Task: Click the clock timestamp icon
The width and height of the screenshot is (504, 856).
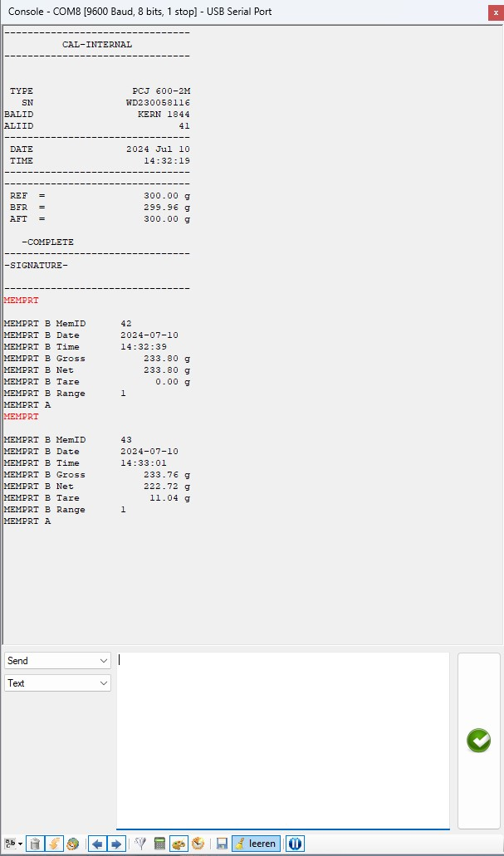Action: click(x=198, y=844)
